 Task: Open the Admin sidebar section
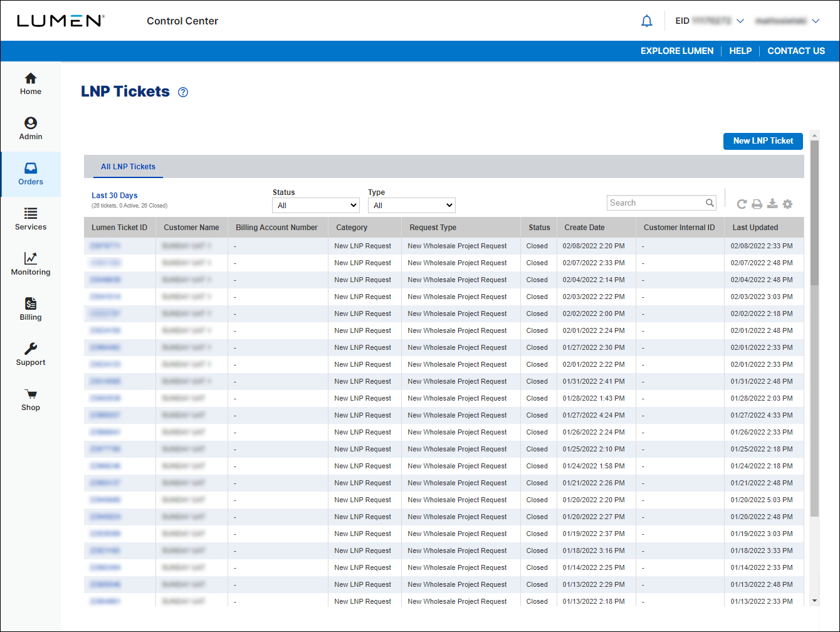tap(31, 129)
